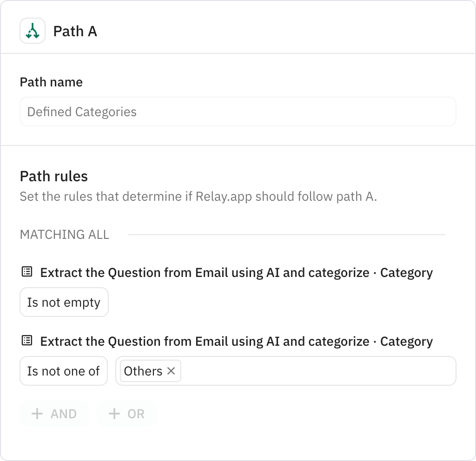This screenshot has height=461, width=476.
Task: Click the plus icon beside OR
Action: click(114, 414)
